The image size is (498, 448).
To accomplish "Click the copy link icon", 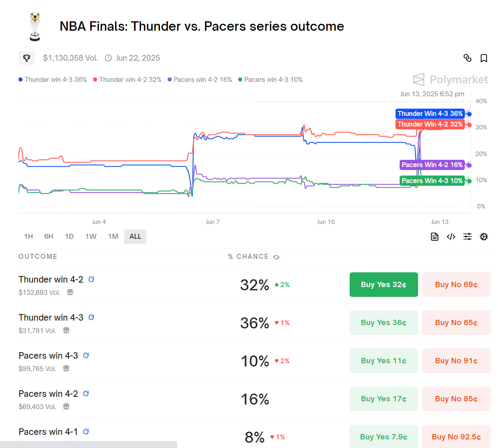I will click(467, 58).
